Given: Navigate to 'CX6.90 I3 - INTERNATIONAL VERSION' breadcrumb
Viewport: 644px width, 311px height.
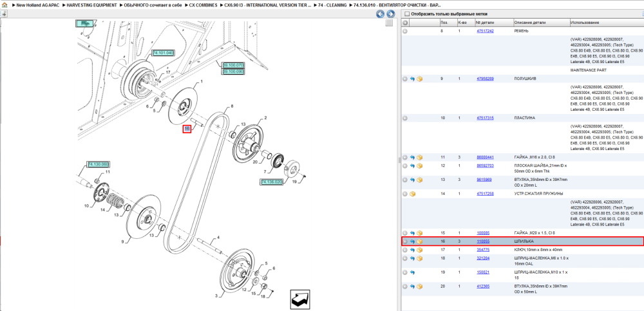Looking at the screenshot, I should (x=268, y=5).
